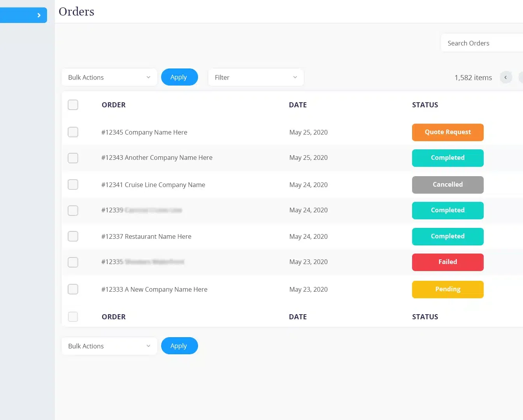Screen dimensions: 523x420
Task: Open order #12333 A New Company Name
Action: click(x=154, y=290)
